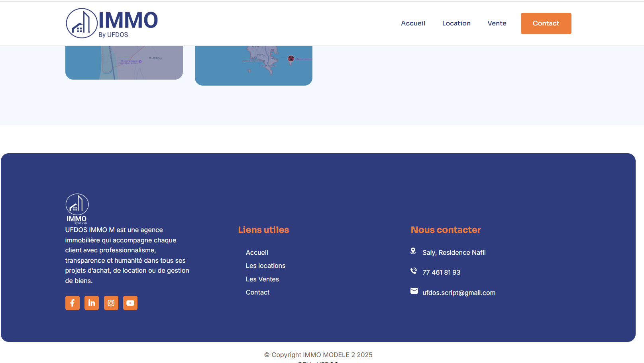Click the map thumbnail with the red marker
This screenshot has height=363, width=644.
coord(253,65)
